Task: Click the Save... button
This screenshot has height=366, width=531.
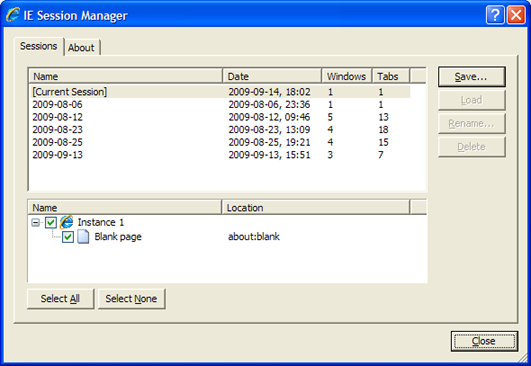Action: tap(471, 77)
